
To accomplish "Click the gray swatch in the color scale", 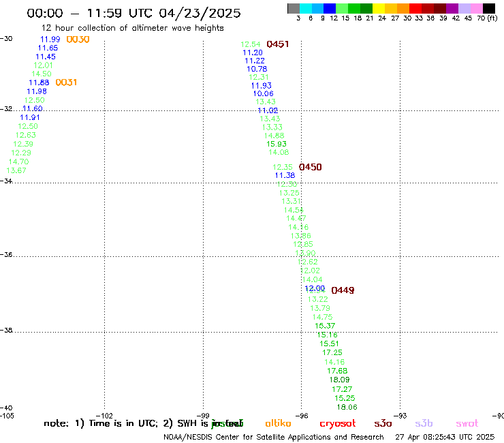I will pyautogui.click(x=294, y=8).
